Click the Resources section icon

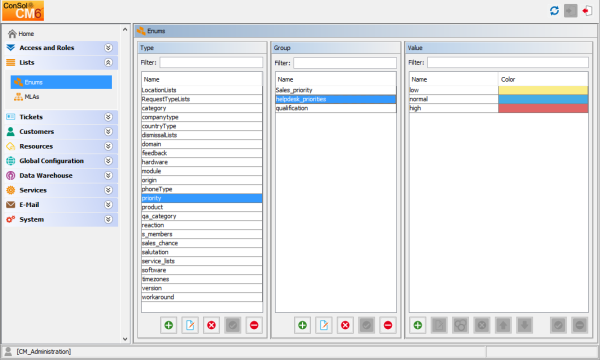[11, 146]
